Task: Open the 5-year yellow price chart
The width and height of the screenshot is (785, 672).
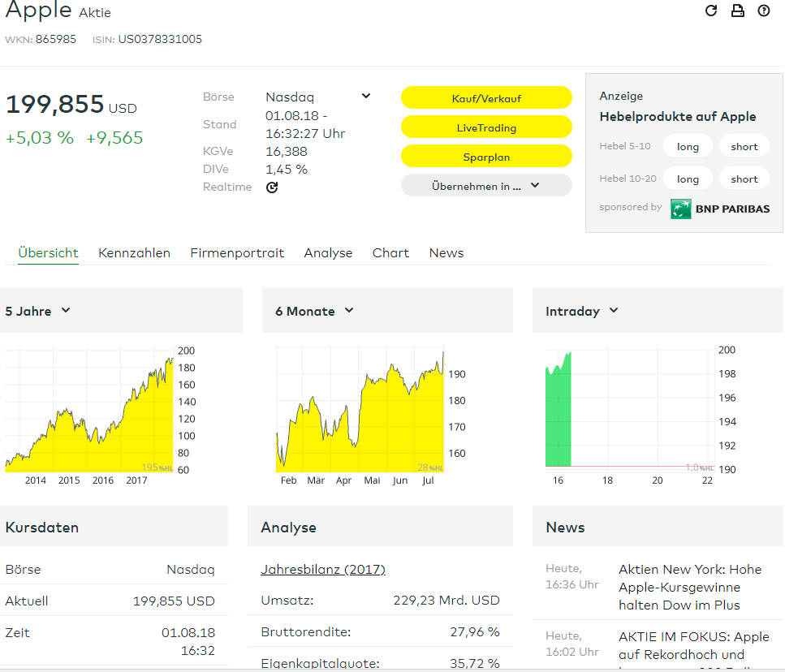Action: [x=89, y=410]
